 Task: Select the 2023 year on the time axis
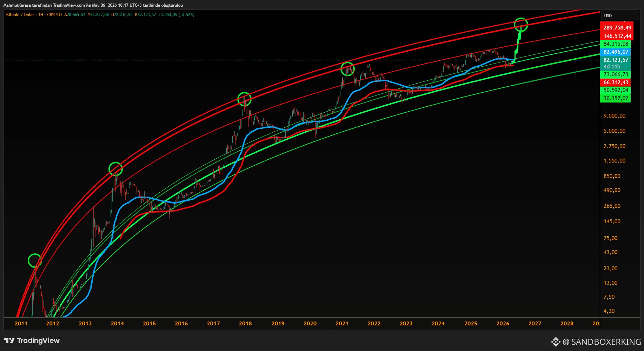406,324
